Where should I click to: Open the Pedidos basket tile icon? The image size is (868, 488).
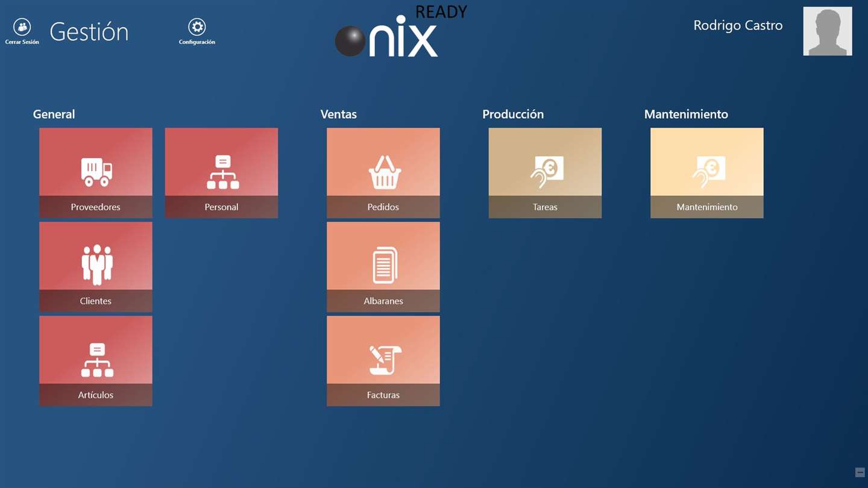pos(385,172)
